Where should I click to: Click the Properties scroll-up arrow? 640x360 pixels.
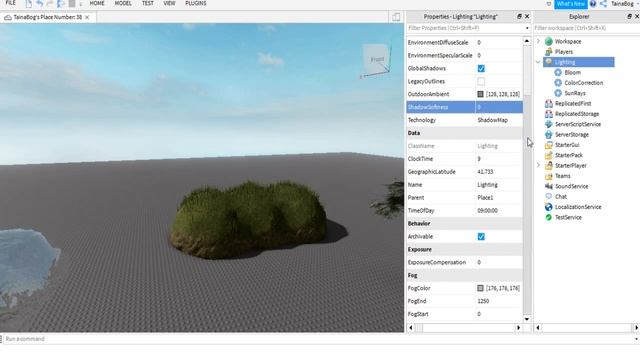pos(527,41)
